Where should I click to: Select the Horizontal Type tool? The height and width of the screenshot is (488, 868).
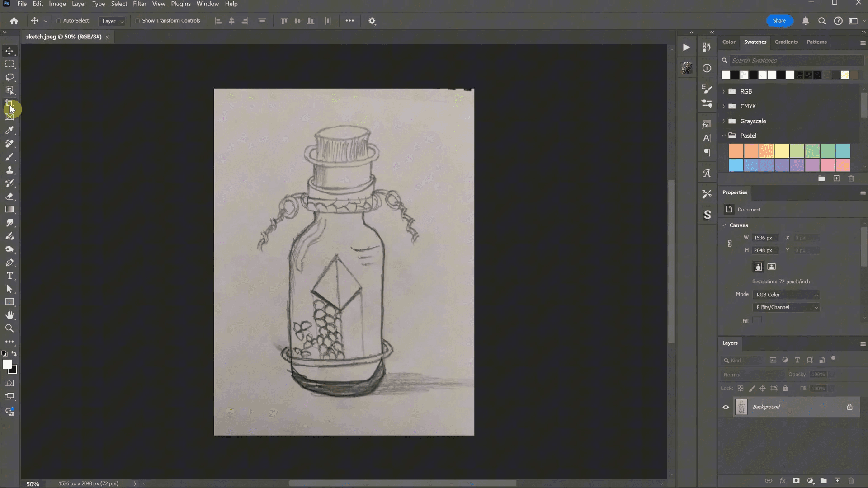[9, 276]
